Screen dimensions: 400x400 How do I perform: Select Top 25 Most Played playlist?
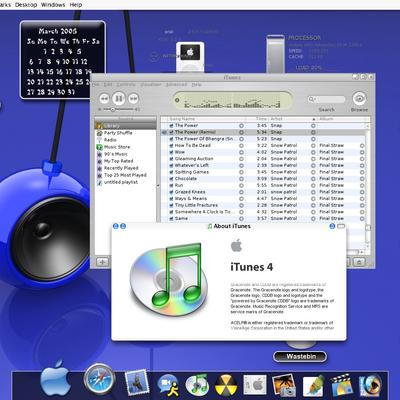[125, 175]
